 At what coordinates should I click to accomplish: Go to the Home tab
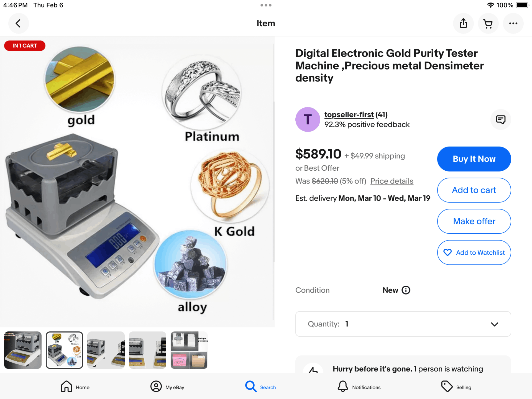[x=75, y=387]
